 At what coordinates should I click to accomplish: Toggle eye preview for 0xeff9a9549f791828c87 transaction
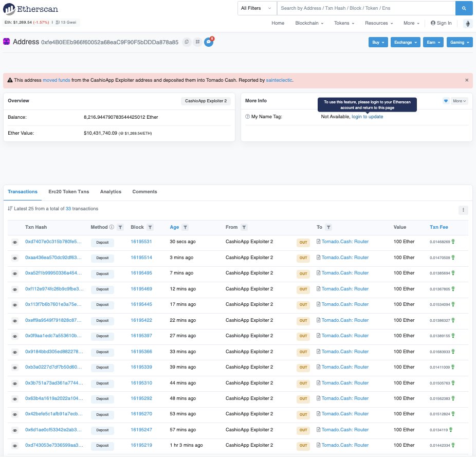[14, 321]
